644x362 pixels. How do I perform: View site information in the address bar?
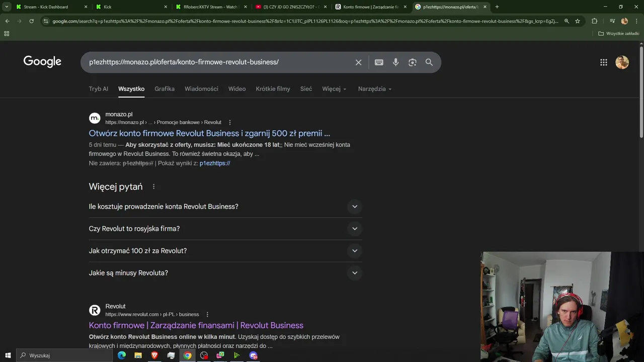pyautogui.click(x=46, y=21)
